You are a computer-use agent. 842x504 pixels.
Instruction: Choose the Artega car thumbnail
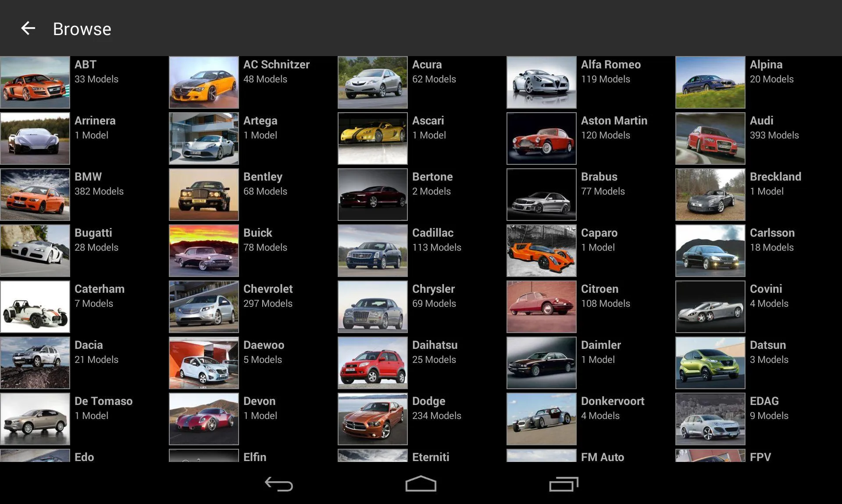click(x=204, y=138)
